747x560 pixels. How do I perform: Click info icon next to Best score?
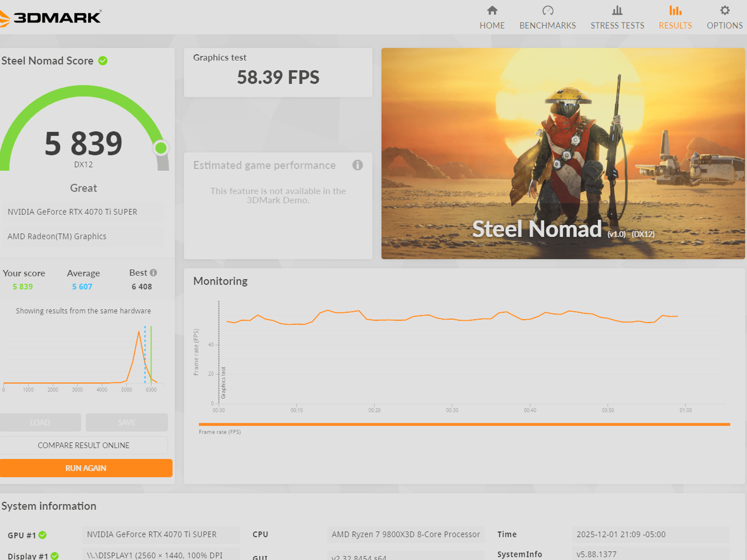[x=154, y=273]
